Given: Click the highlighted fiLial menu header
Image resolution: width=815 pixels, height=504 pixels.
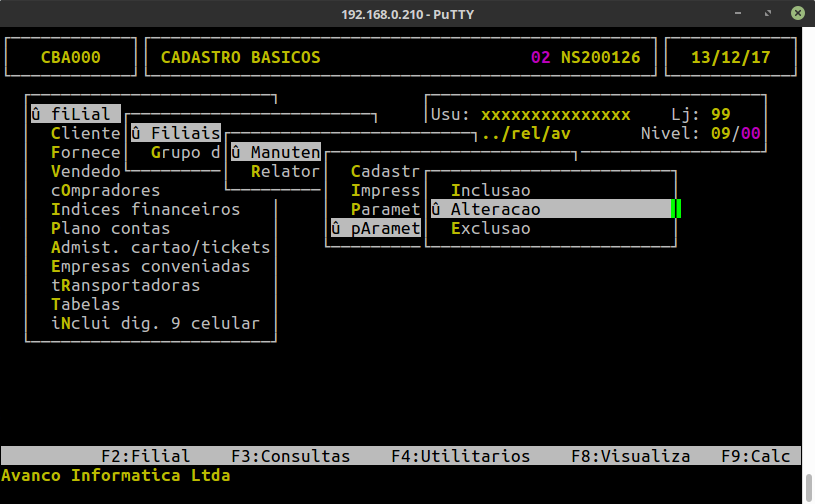Looking at the screenshot, I should [x=75, y=114].
